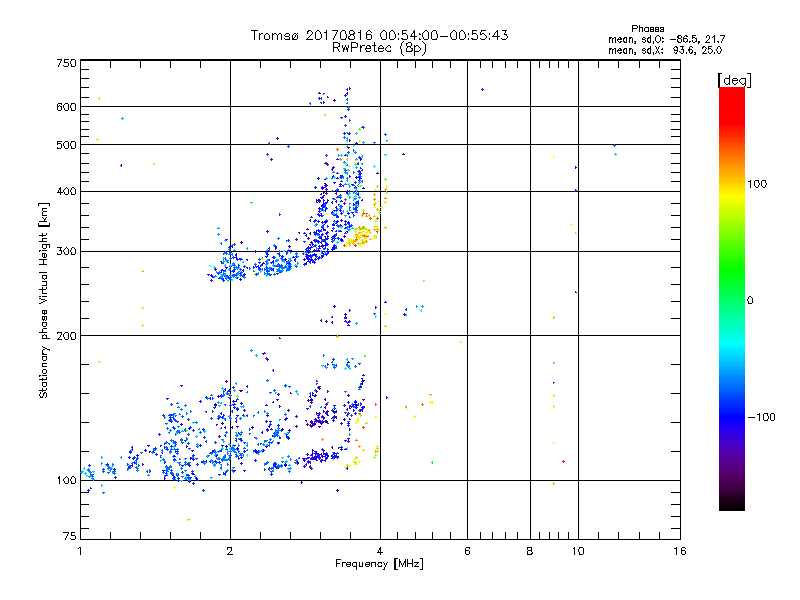Screen dimensions: 800x600
Task: Click the y-axis '75' tick label
Action: click(x=70, y=536)
